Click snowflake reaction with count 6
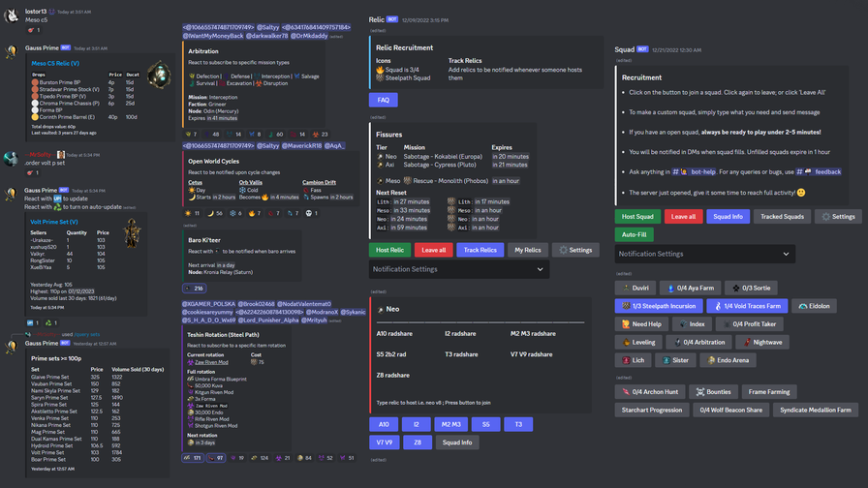The height and width of the screenshot is (488, 868). pyautogui.click(x=235, y=213)
